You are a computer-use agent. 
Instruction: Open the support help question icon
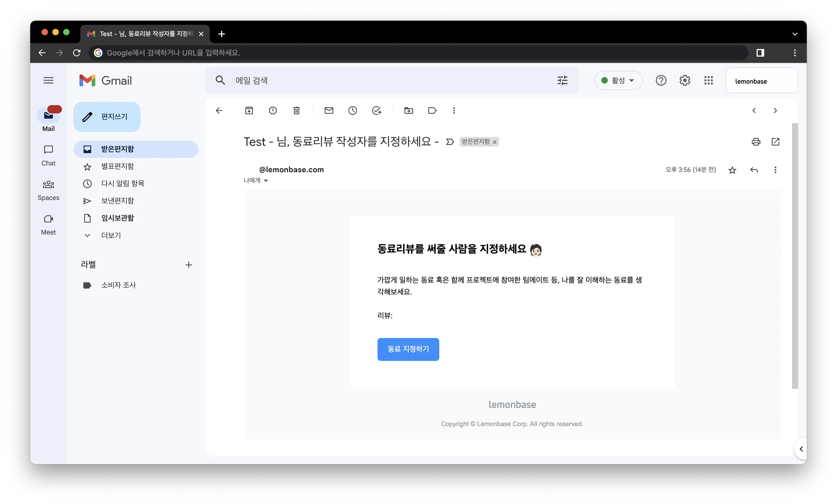point(661,81)
